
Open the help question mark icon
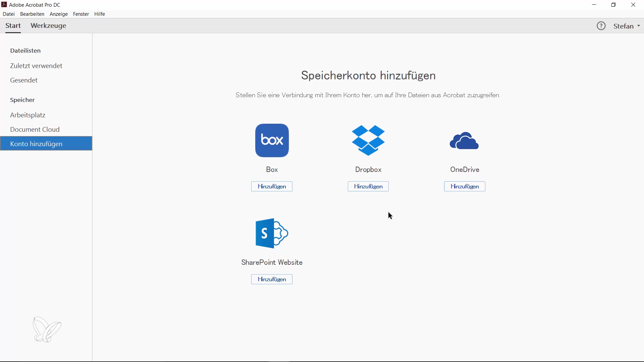click(601, 26)
